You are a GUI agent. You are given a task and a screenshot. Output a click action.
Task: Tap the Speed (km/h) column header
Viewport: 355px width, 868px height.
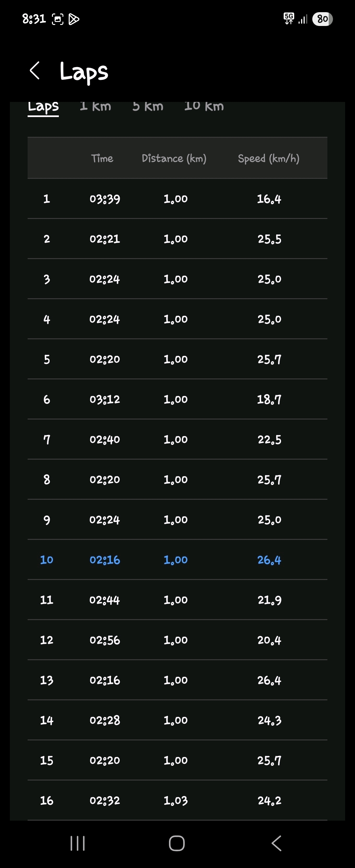[x=269, y=158]
